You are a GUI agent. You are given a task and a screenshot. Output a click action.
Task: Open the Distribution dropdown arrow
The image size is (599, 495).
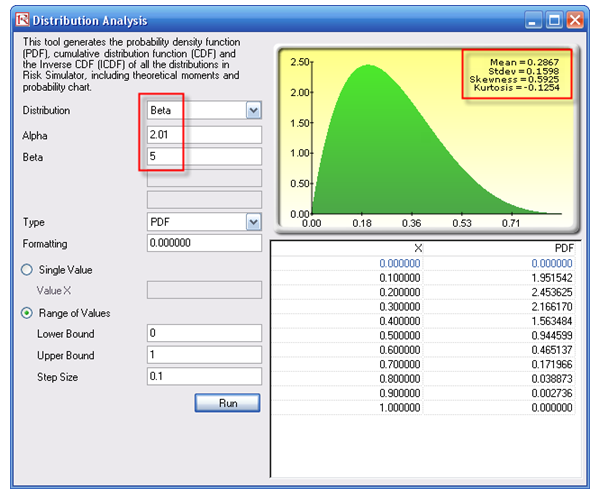point(254,111)
